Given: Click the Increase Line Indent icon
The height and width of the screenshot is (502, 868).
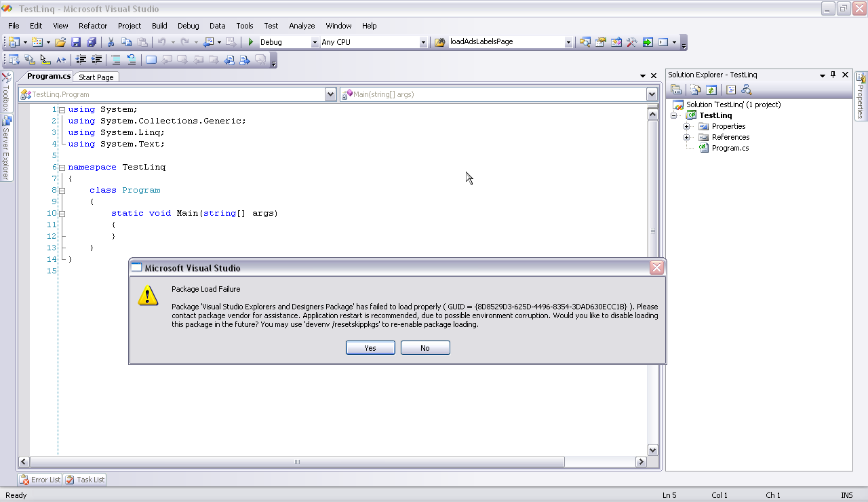Looking at the screenshot, I should click(97, 60).
